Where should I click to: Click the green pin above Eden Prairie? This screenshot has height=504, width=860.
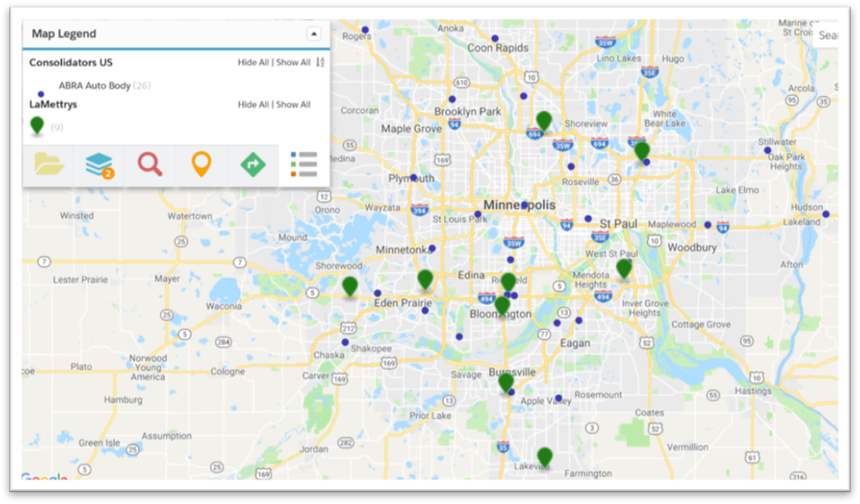[425, 279]
